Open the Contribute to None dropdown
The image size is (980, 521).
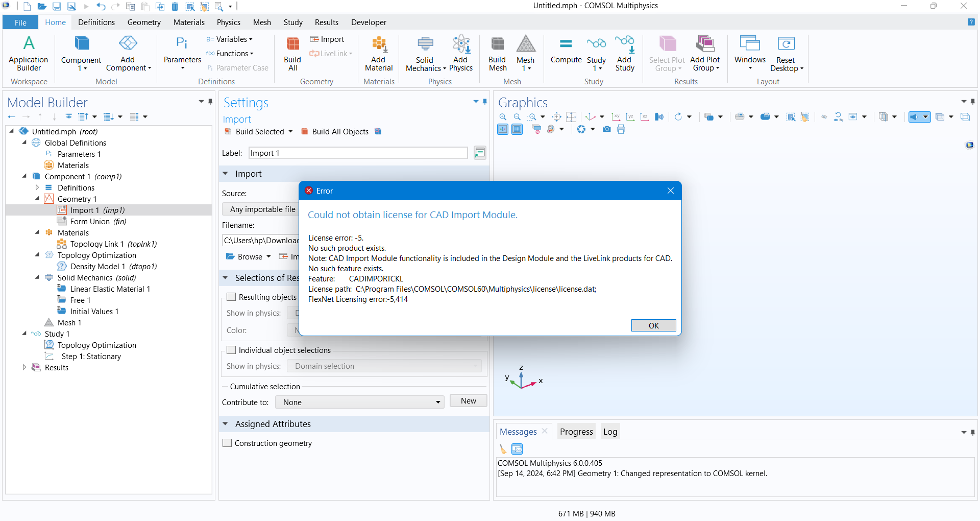pyautogui.click(x=360, y=402)
